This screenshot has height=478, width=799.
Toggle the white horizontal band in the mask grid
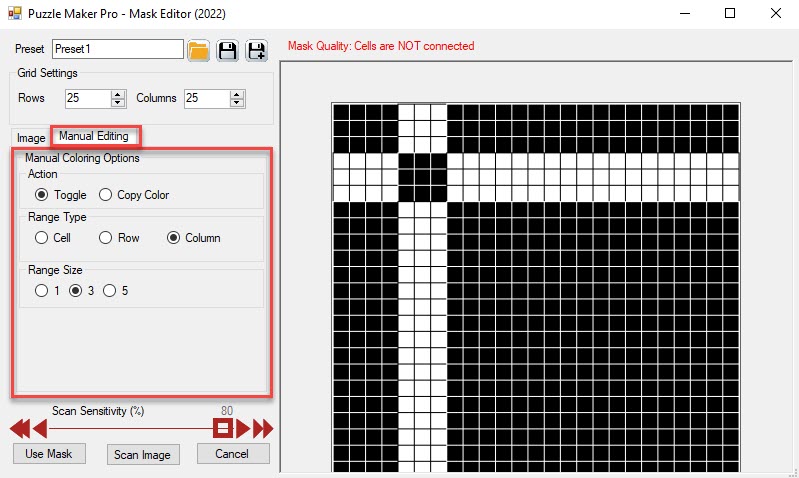click(x=593, y=178)
